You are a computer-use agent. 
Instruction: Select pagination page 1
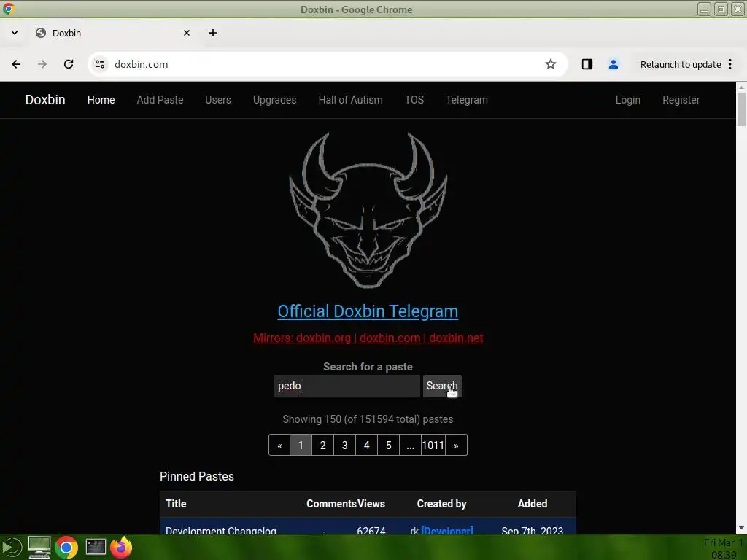coord(301,446)
